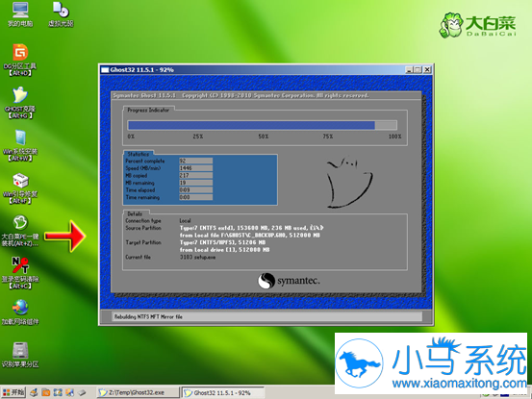Click the 开始 start button
The image size is (532, 399).
(13, 392)
